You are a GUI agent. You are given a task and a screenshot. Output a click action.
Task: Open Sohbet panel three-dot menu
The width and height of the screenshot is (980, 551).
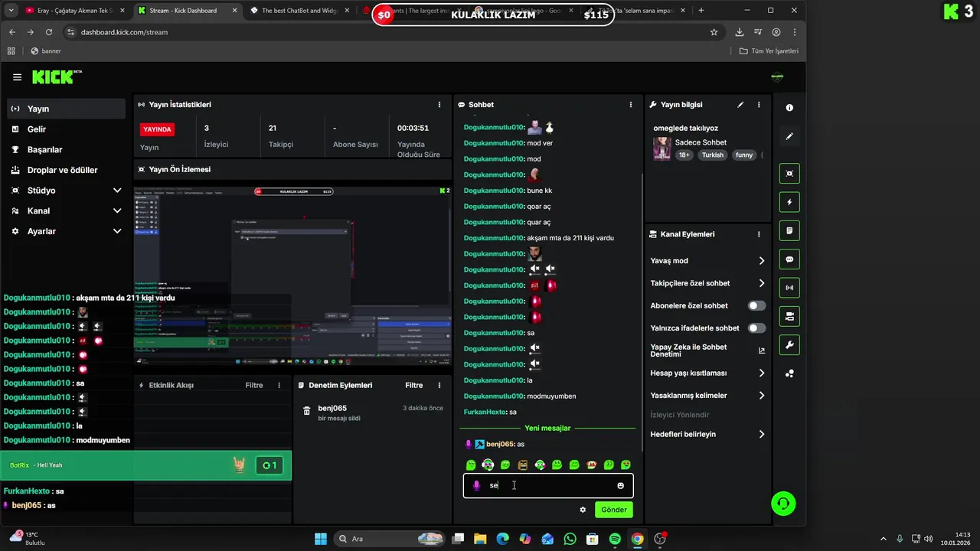[x=631, y=105]
